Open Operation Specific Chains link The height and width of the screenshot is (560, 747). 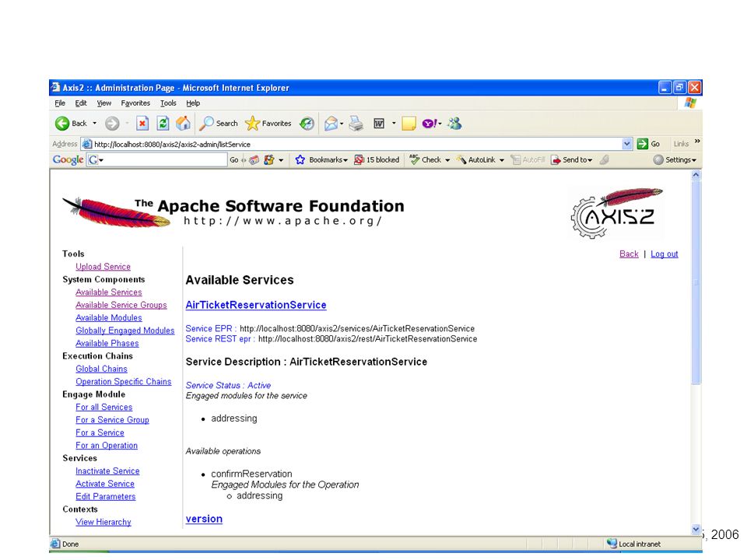tap(124, 381)
